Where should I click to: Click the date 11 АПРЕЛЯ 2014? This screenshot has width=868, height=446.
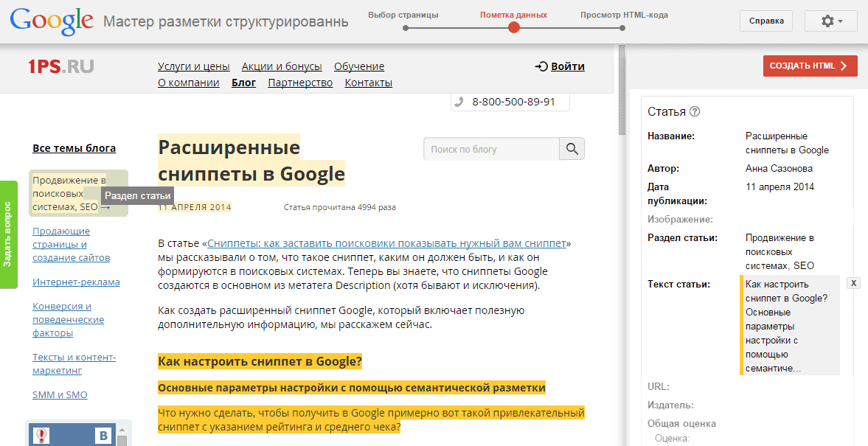(195, 207)
